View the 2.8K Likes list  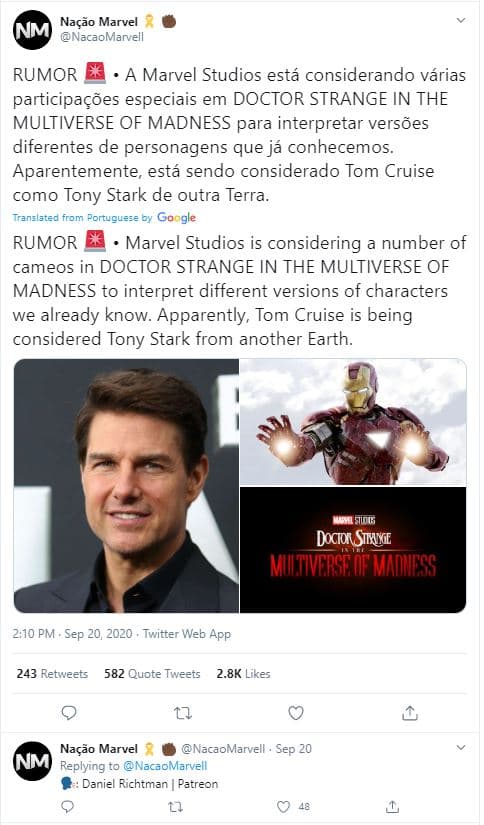(x=243, y=673)
